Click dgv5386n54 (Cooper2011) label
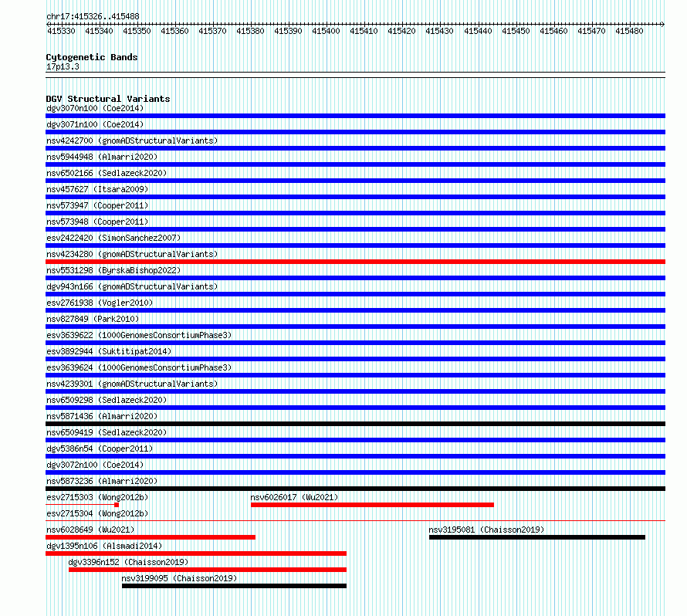The height and width of the screenshot is (616, 687). (100, 448)
